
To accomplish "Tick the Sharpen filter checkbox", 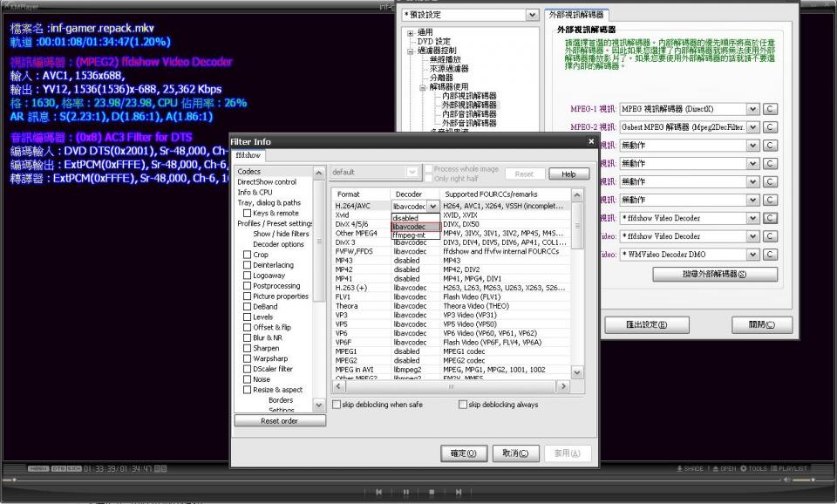I will [x=248, y=348].
